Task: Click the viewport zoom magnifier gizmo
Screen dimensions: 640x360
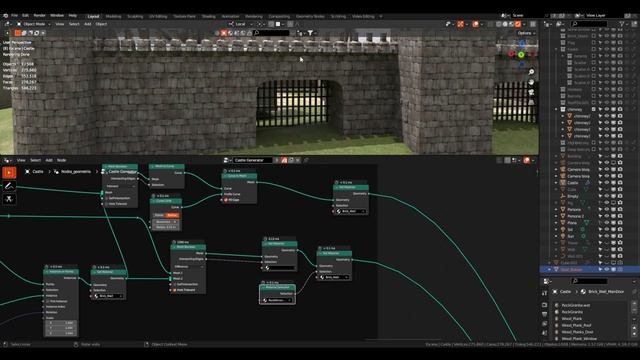Action: coord(531,72)
